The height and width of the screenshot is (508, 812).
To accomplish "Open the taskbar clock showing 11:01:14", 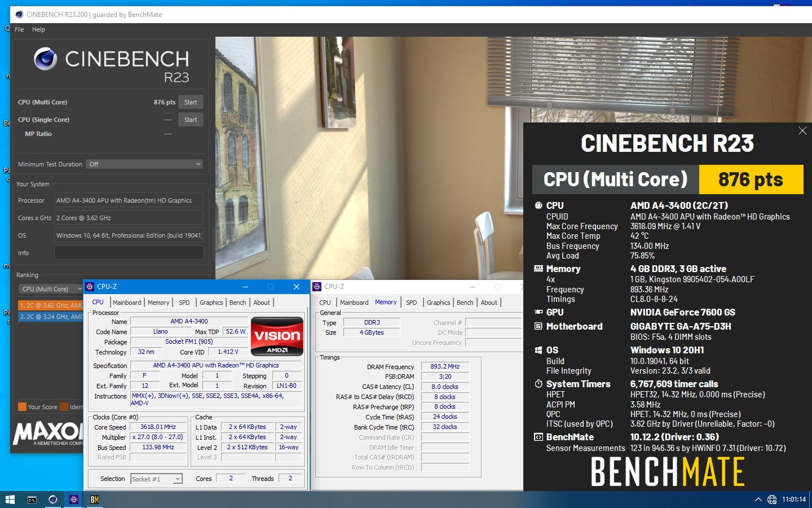I will 794,500.
